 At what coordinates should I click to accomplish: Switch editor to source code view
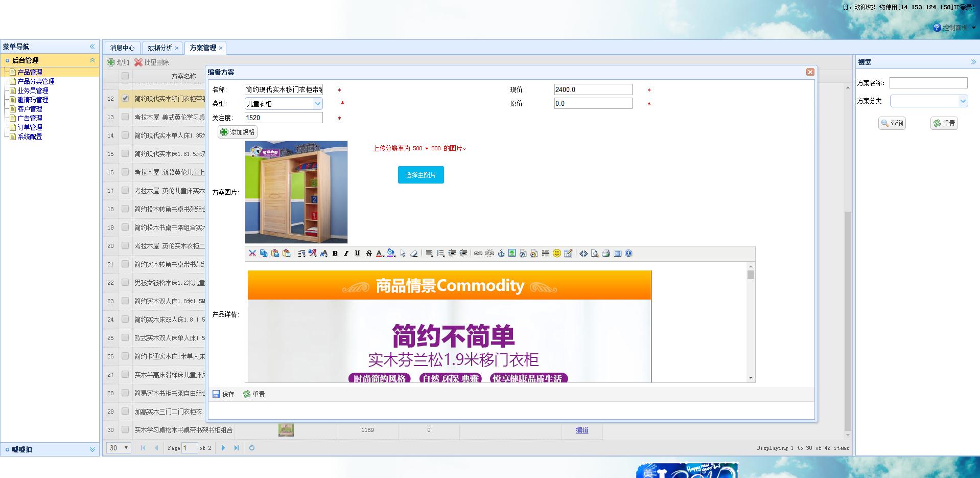tap(584, 253)
